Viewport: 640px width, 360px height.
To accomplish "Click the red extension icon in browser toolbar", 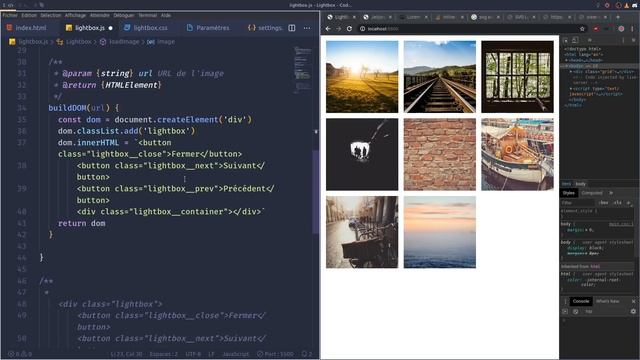I will (x=596, y=29).
